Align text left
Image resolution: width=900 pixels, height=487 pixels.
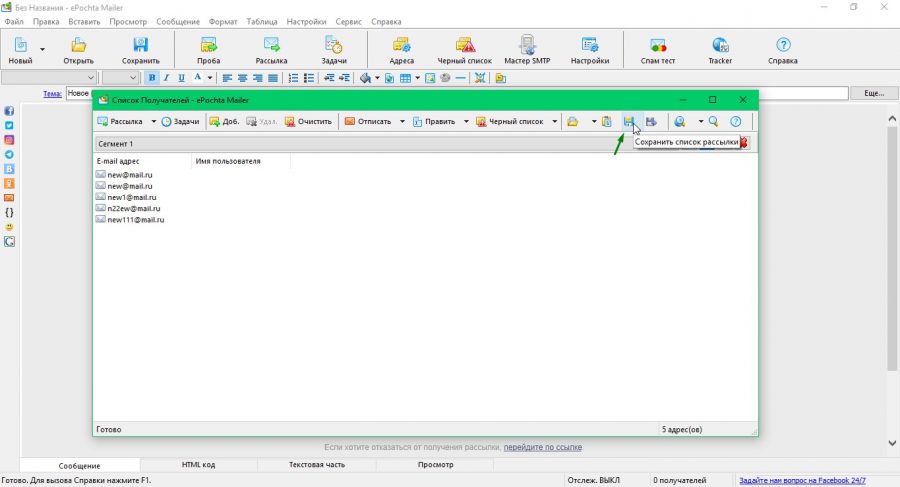pyautogui.click(x=227, y=78)
